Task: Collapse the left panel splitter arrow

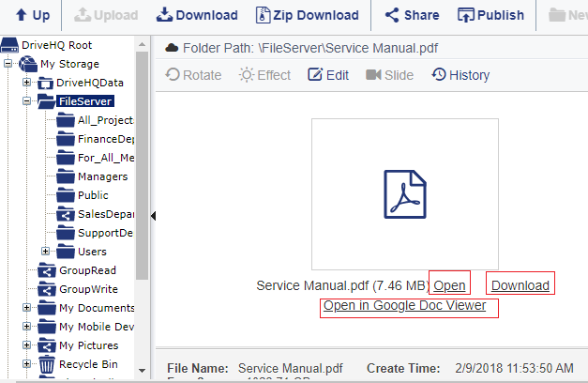Action: (153, 216)
